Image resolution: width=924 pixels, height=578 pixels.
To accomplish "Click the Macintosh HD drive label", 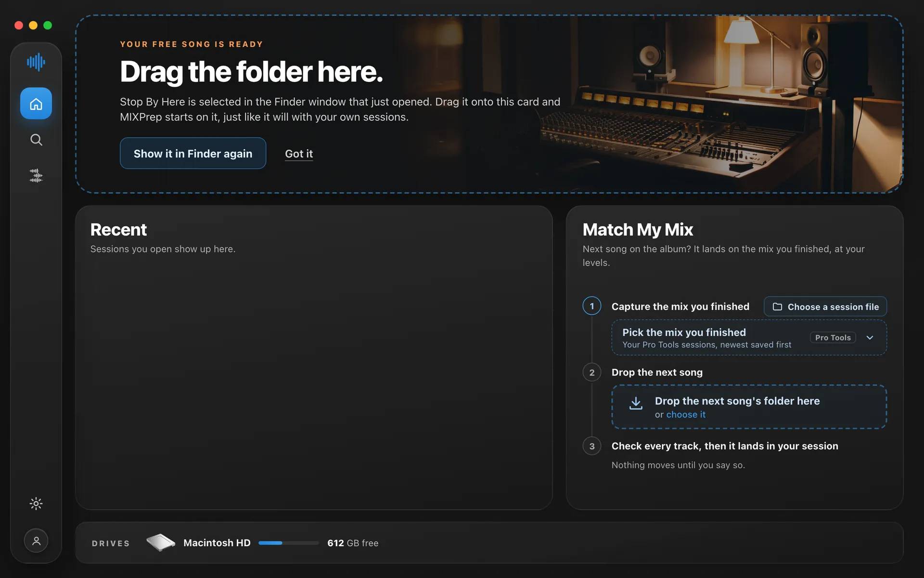I will coord(217,543).
